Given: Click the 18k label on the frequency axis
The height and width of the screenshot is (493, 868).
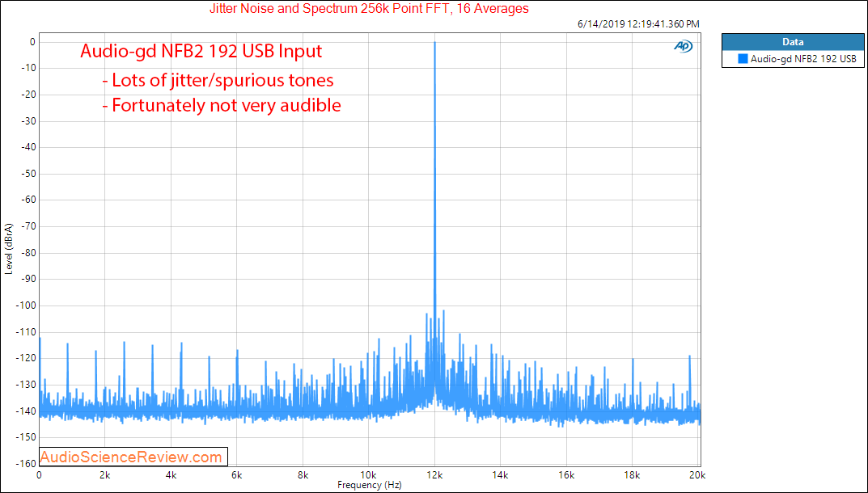Looking at the screenshot, I should [632, 474].
